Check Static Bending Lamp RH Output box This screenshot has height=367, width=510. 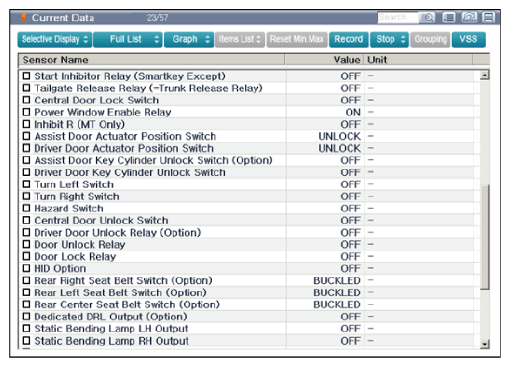point(26,341)
